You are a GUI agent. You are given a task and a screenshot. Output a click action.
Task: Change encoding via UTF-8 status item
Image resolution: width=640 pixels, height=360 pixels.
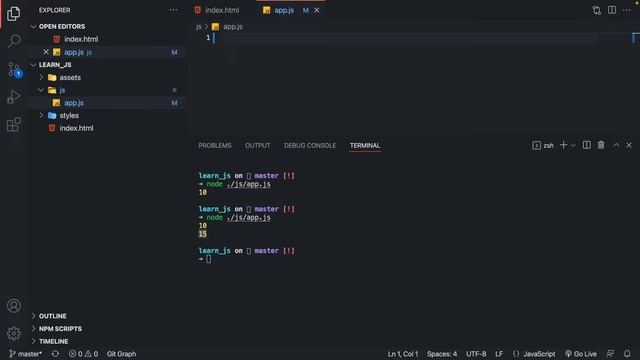(476, 354)
